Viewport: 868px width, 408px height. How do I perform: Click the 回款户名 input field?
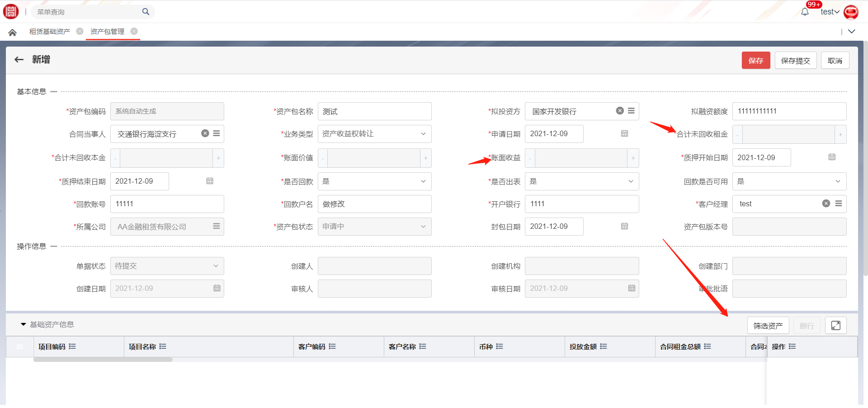pos(374,204)
